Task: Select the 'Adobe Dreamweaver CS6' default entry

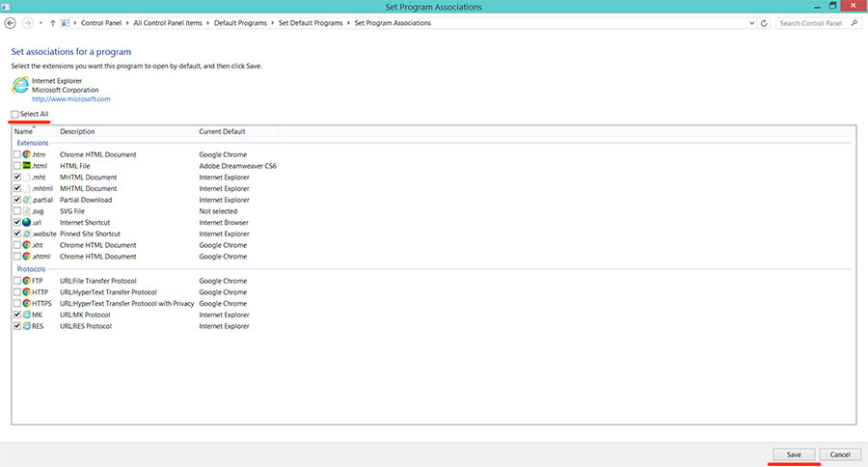Action: (237, 166)
